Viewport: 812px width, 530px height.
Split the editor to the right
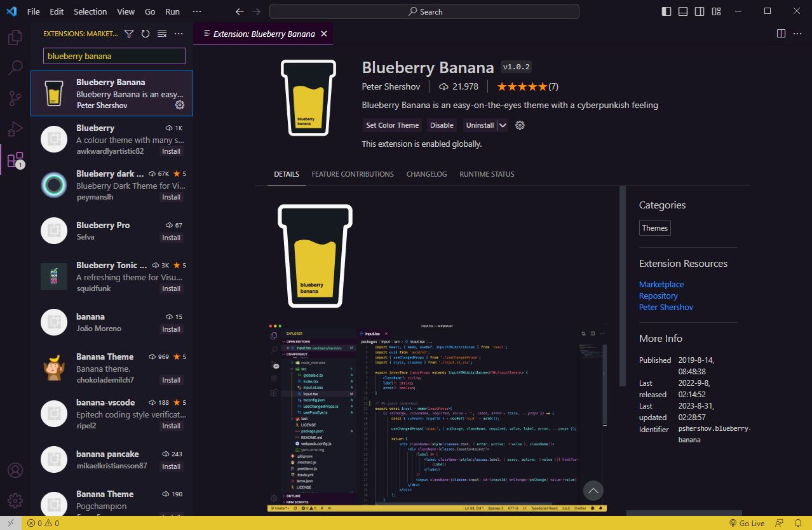(781, 34)
